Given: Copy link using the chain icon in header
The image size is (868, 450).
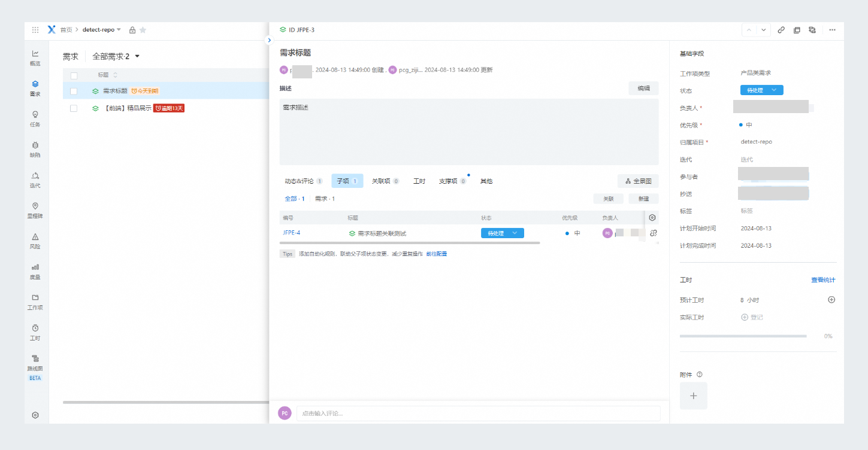Looking at the screenshot, I should [x=781, y=30].
